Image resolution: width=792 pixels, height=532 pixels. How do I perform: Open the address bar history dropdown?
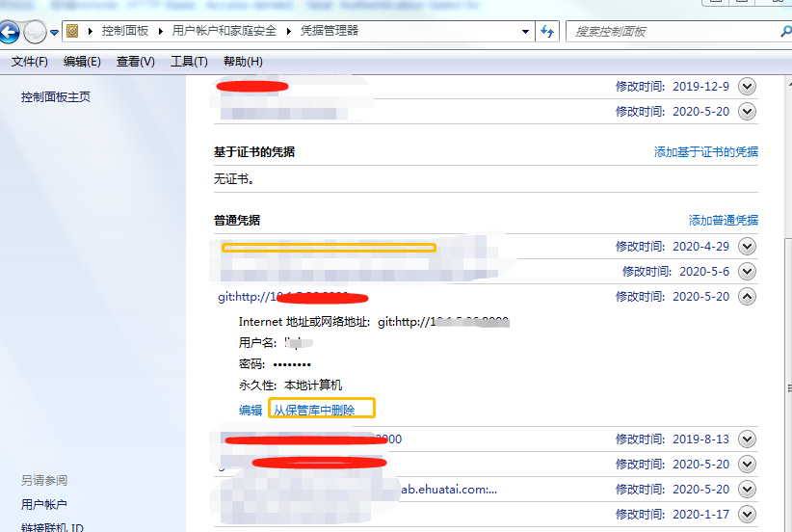(525, 32)
